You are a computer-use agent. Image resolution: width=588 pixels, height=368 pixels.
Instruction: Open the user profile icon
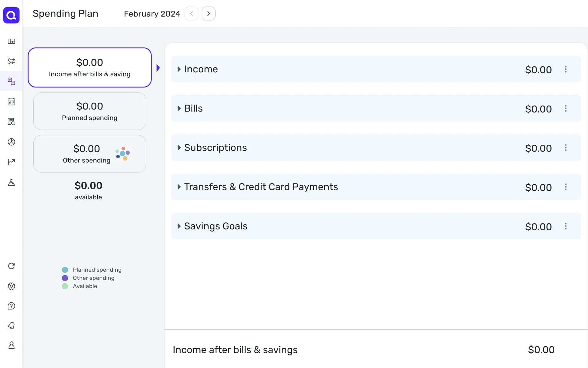[11, 345]
